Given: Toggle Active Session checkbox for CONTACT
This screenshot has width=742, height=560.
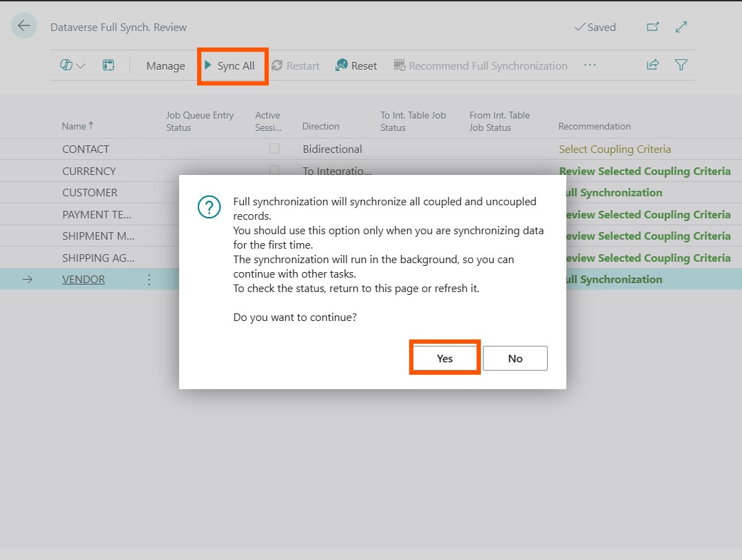Looking at the screenshot, I should point(274,149).
